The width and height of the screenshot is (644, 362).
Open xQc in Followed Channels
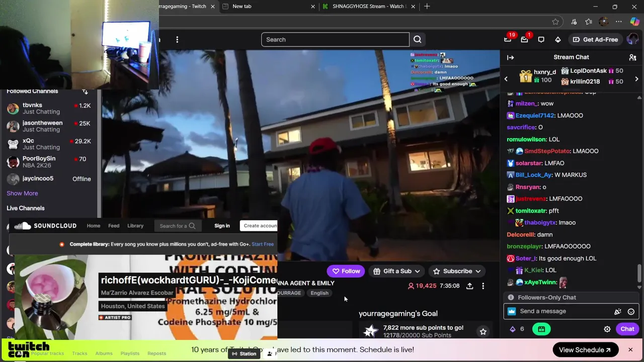(49, 143)
